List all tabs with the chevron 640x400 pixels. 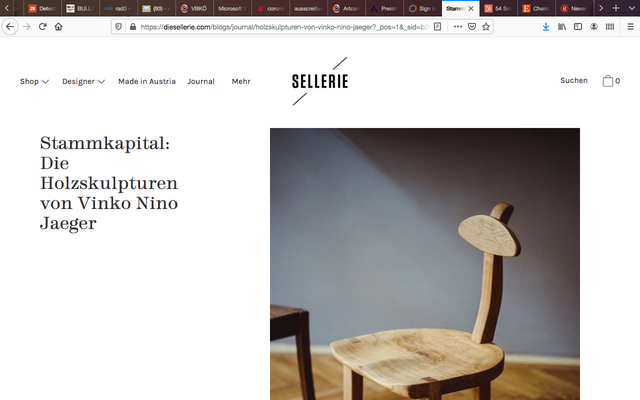tap(631, 8)
